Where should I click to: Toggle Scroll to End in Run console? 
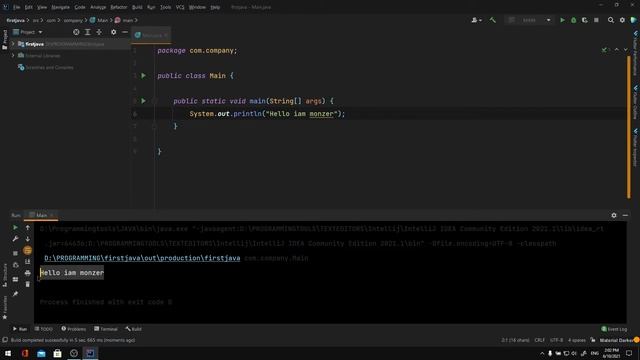click(28, 262)
